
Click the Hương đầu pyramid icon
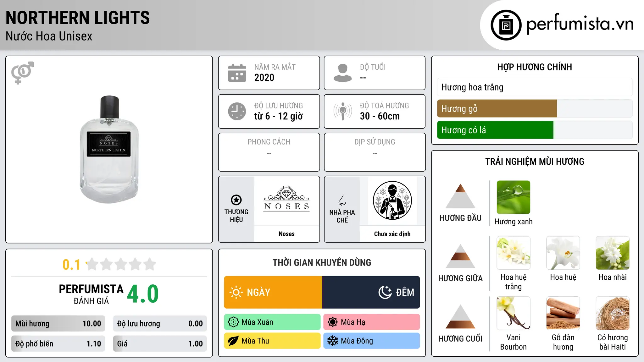pyautogui.click(x=460, y=196)
